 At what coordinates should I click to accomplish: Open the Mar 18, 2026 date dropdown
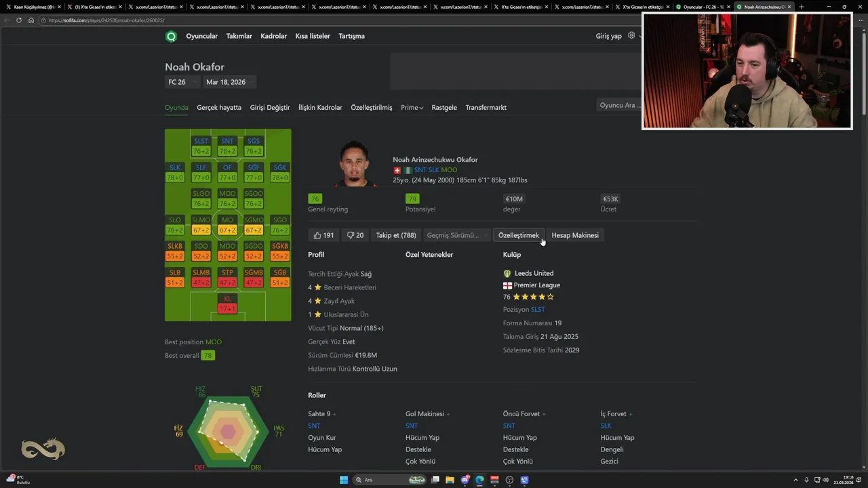coord(230,82)
